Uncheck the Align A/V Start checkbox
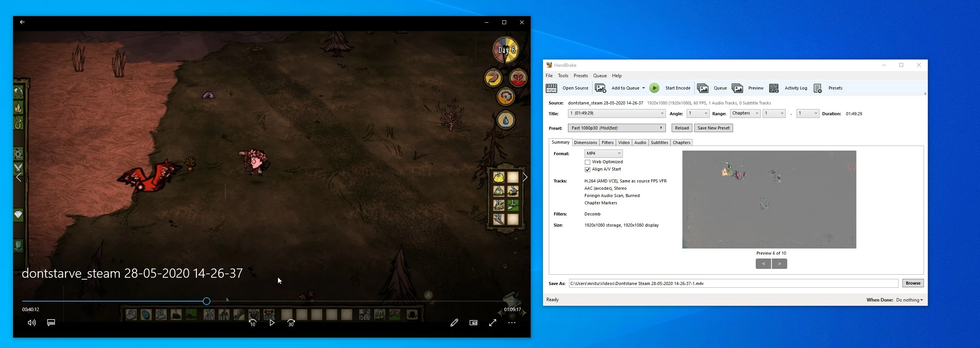Screen dimensions: 980x348 click(x=587, y=169)
